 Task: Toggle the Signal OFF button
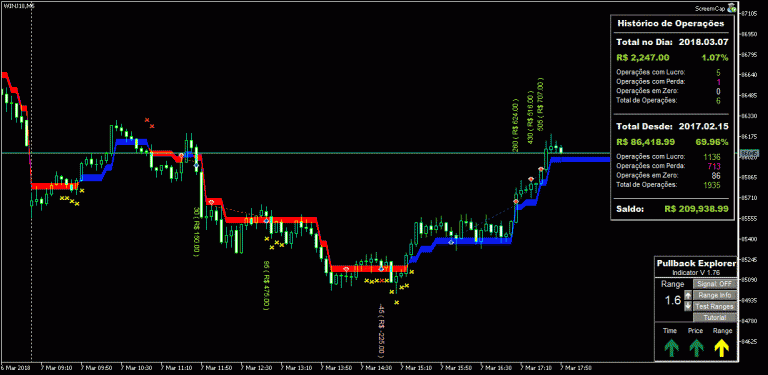point(715,284)
